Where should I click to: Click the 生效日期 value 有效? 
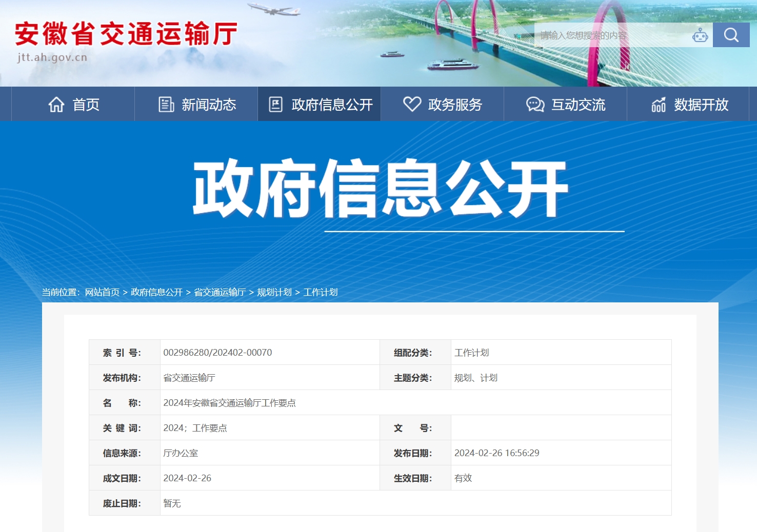click(x=463, y=478)
